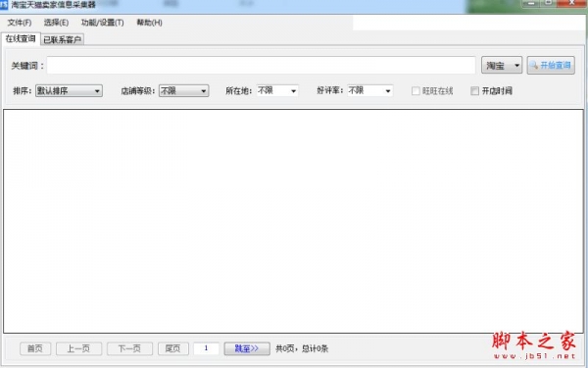
Task: Switch to the 在线查询 tab
Action: [x=21, y=38]
